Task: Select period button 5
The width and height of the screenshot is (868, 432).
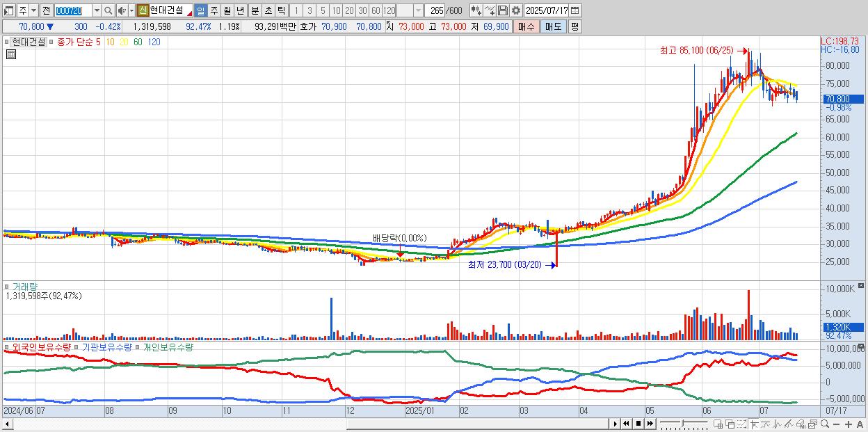Action: click(323, 10)
